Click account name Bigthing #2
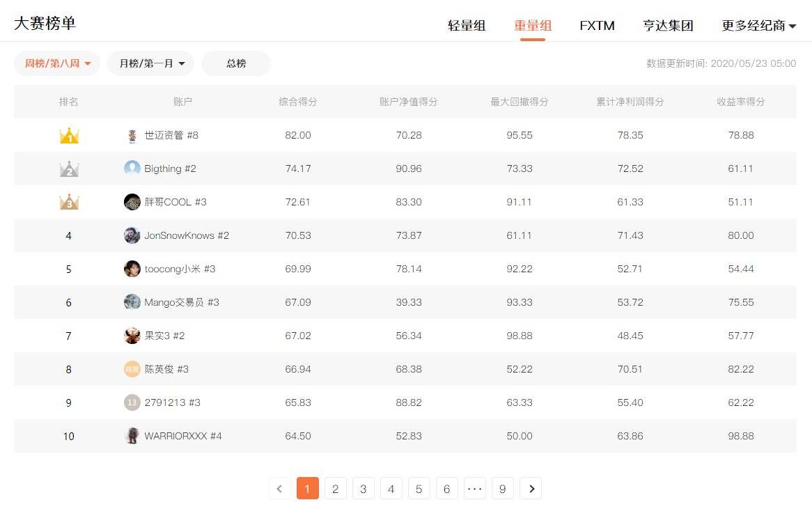Viewport: 812px width, 516px height. point(171,169)
